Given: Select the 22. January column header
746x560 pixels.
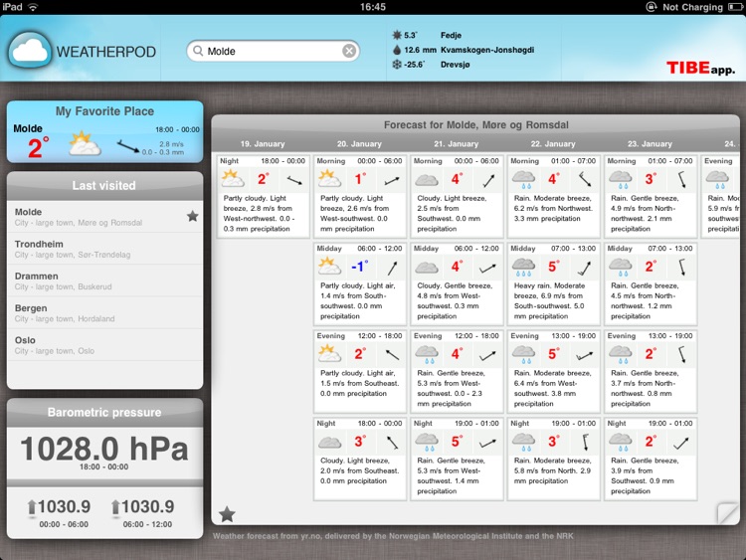Looking at the screenshot, I should (x=553, y=143).
